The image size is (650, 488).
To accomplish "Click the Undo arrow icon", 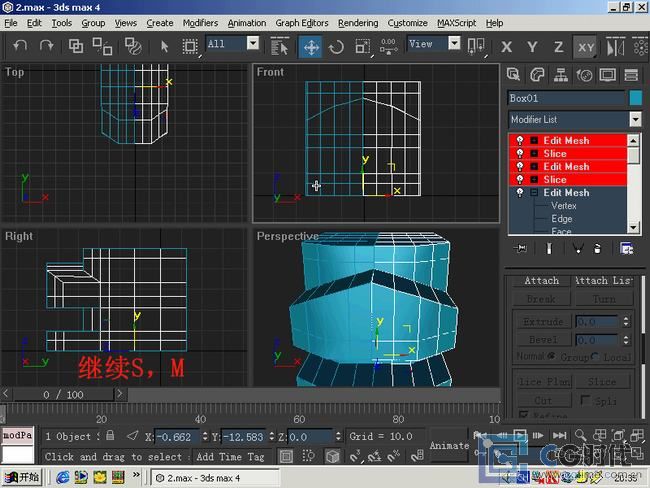I will tap(19, 46).
